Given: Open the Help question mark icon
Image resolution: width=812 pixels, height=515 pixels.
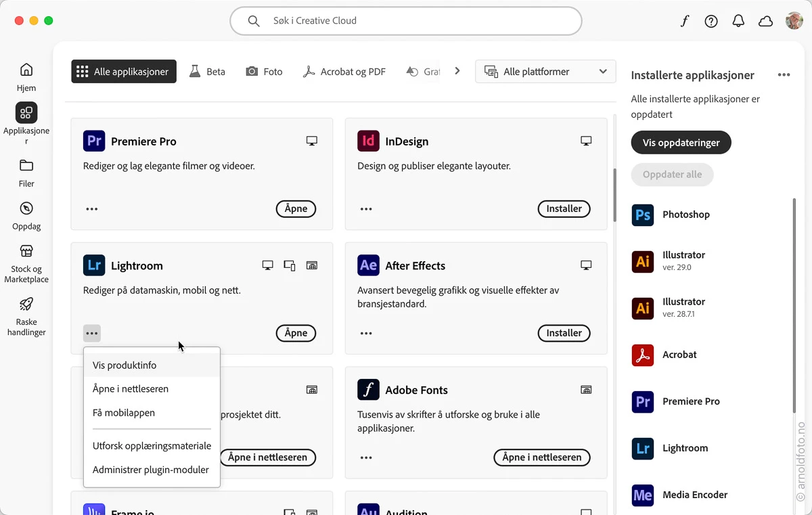Looking at the screenshot, I should point(711,21).
